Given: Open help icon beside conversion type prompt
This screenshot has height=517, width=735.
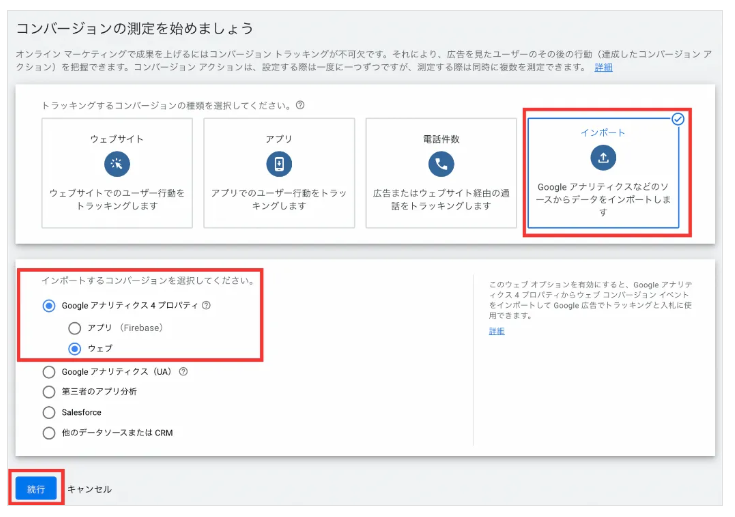Looking at the screenshot, I should [x=300, y=105].
